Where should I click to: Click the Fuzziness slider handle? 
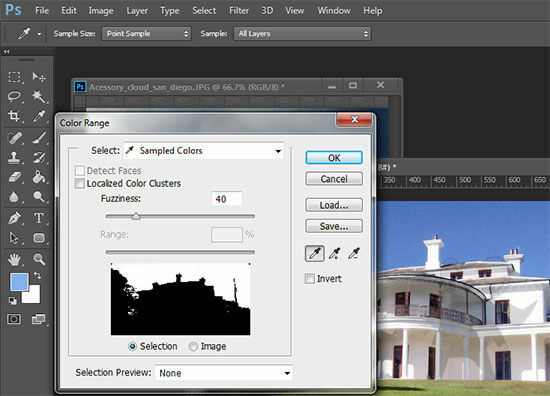[x=136, y=216]
